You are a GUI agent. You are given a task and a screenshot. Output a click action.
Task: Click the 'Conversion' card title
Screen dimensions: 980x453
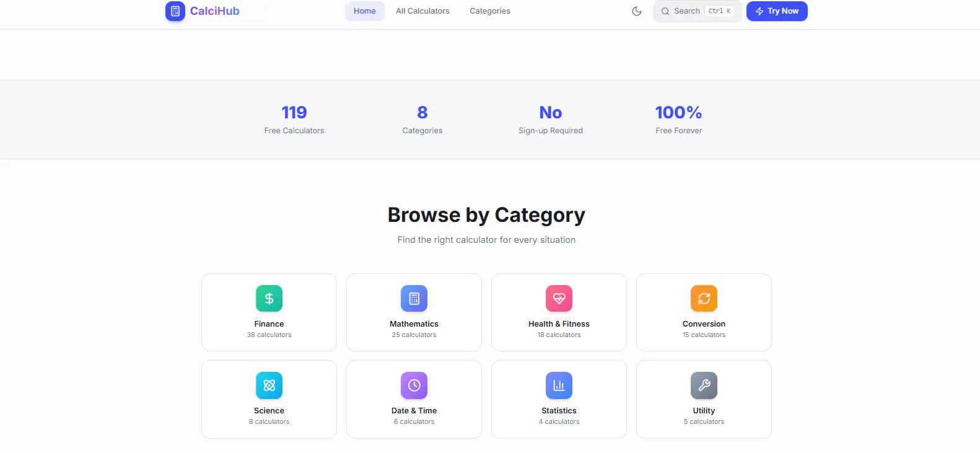704,324
